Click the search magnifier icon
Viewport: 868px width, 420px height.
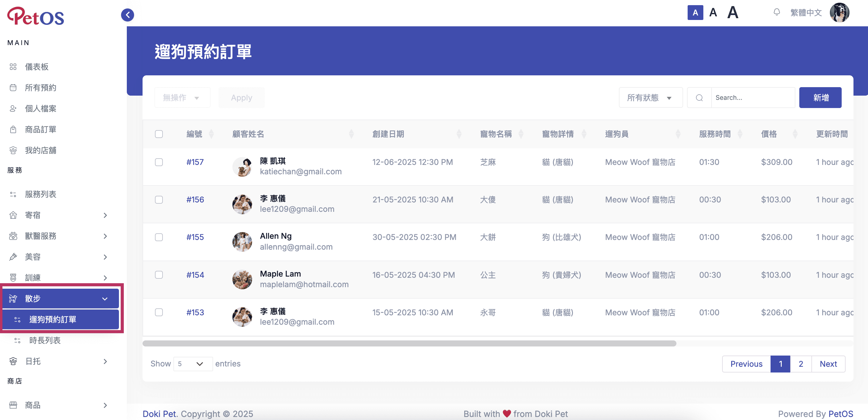[699, 98]
